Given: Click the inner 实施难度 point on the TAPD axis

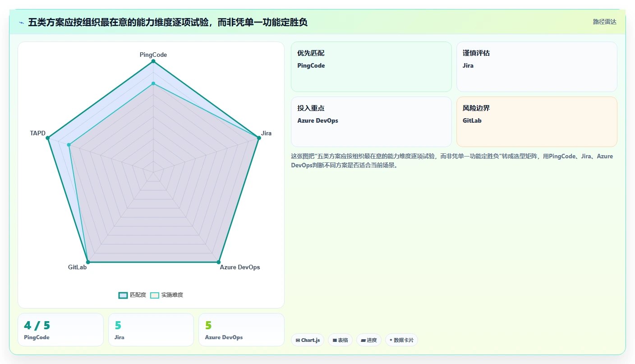Looking at the screenshot, I should tap(69, 145).
